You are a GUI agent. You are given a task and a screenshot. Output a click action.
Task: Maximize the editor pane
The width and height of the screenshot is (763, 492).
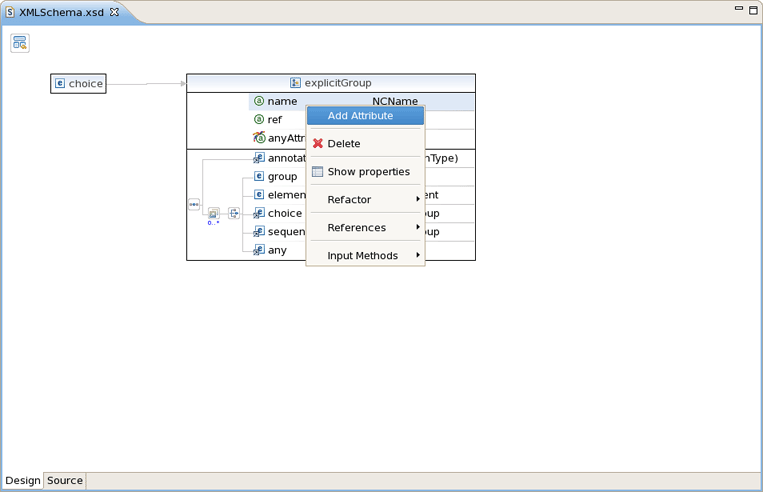[x=753, y=10]
